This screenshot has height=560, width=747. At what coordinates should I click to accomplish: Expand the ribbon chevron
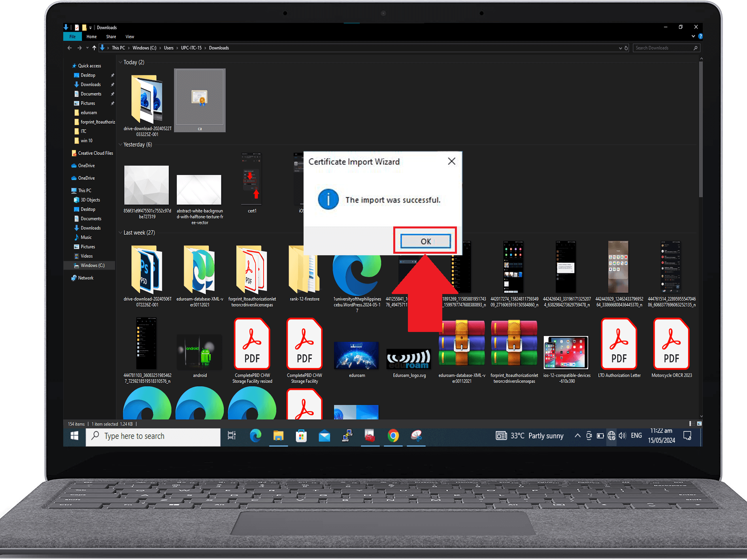point(693,36)
